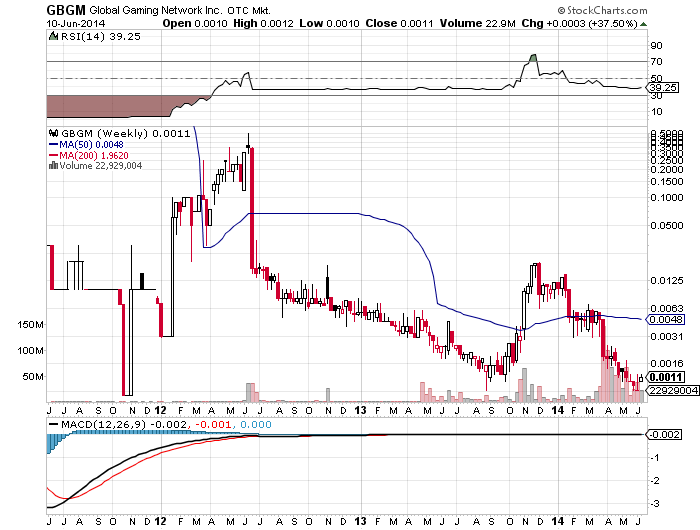Click the MA(50) price tag 0.0048
Screen dimensions: 700x530
coord(666,319)
